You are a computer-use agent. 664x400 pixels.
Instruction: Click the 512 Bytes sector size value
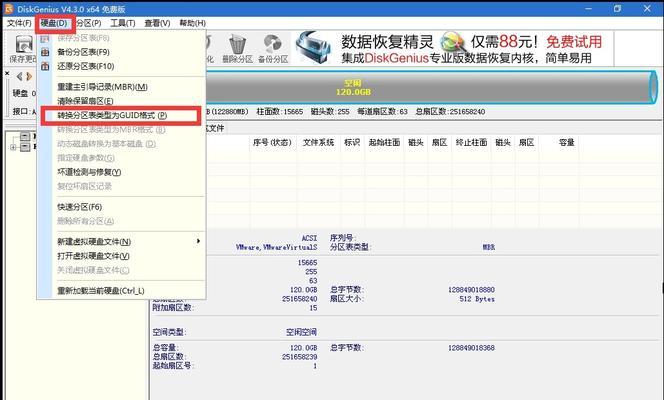[x=477, y=299]
